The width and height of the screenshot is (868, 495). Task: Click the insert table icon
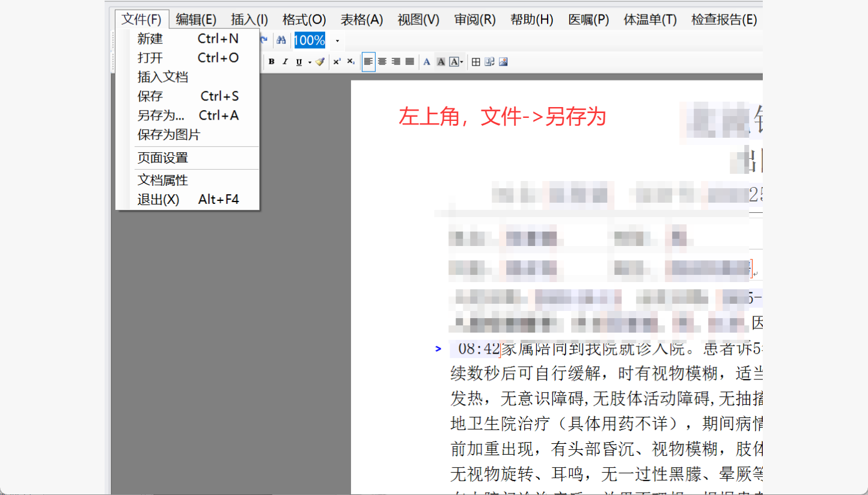[x=476, y=62]
